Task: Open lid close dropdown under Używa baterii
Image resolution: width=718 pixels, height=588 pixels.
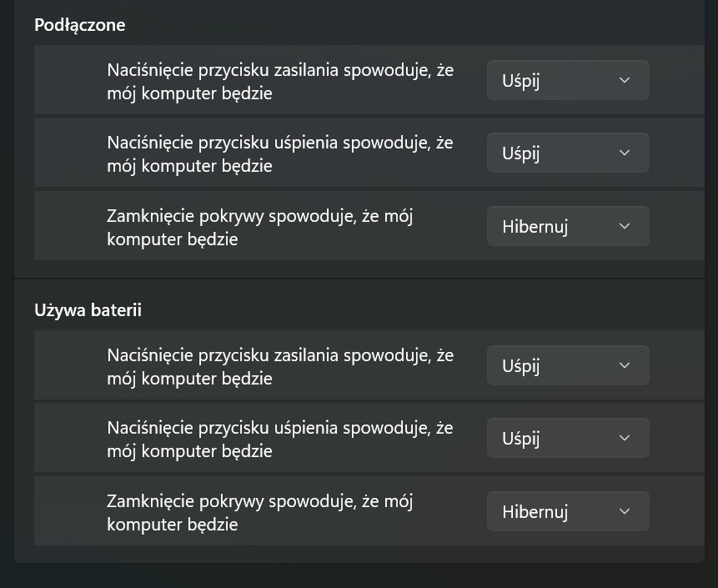Action: click(567, 511)
